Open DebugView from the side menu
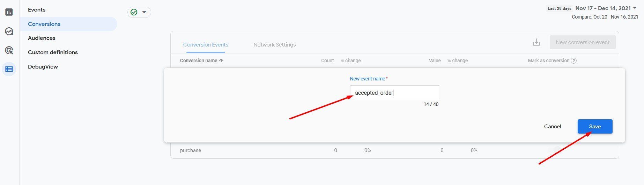 (x=43, y=67)
